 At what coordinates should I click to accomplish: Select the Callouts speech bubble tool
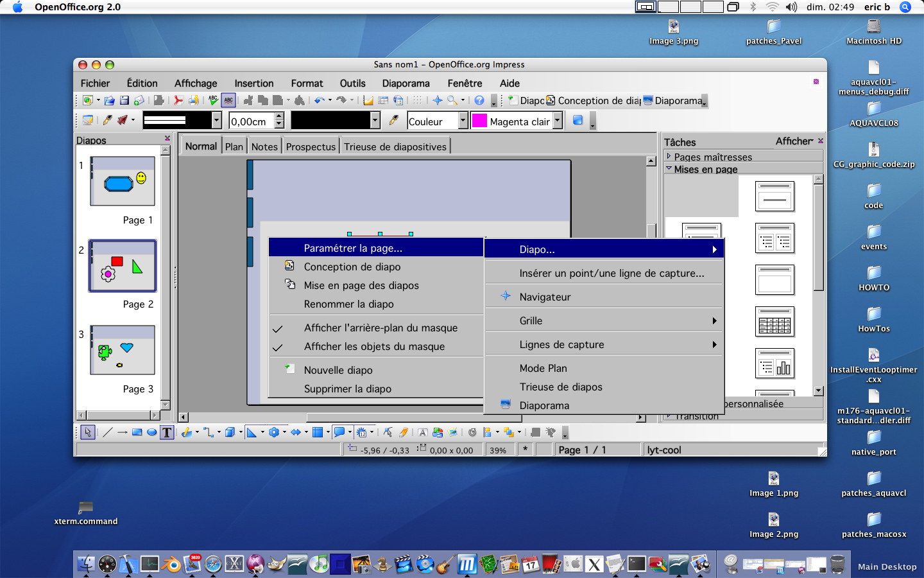click(339, 432)
